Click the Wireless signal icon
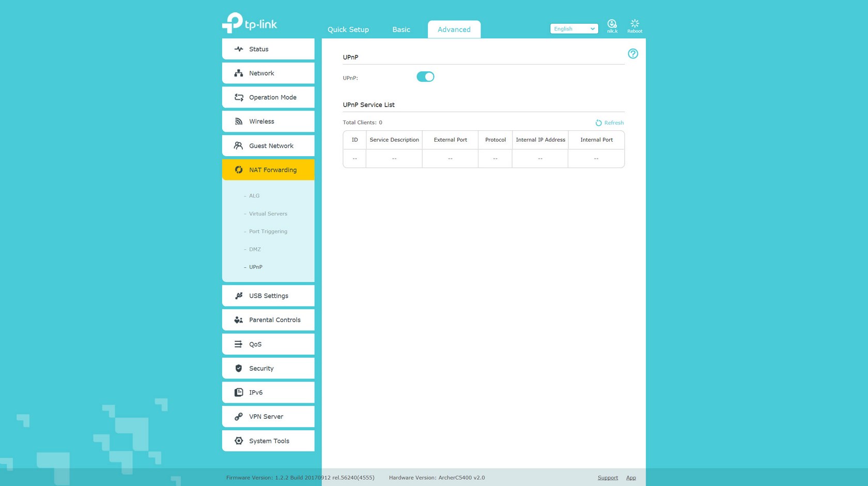This screenshot has height=486, width=868. (239, 121)
